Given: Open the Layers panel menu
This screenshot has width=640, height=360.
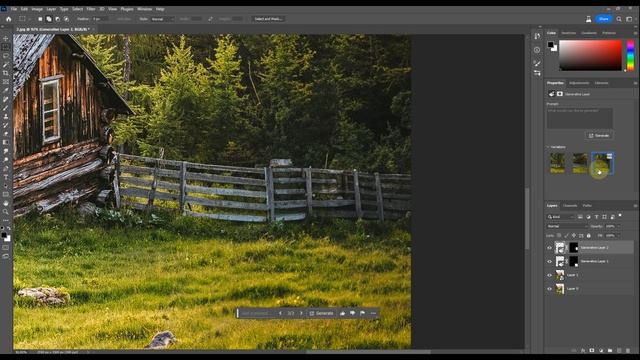Looking at the screenshot, I should (635, 206).
